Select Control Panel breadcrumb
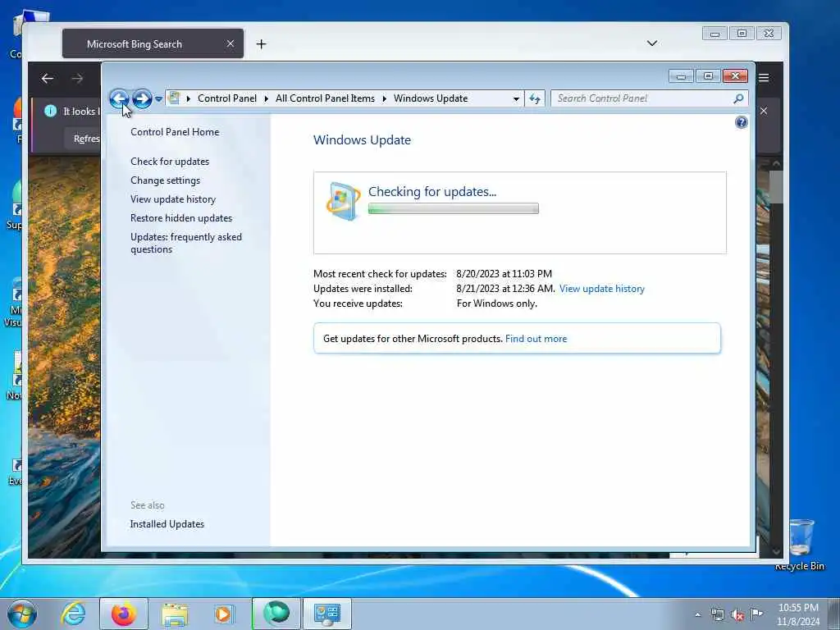The height and width of the screenshot is (630, 840). pos(227,98)
